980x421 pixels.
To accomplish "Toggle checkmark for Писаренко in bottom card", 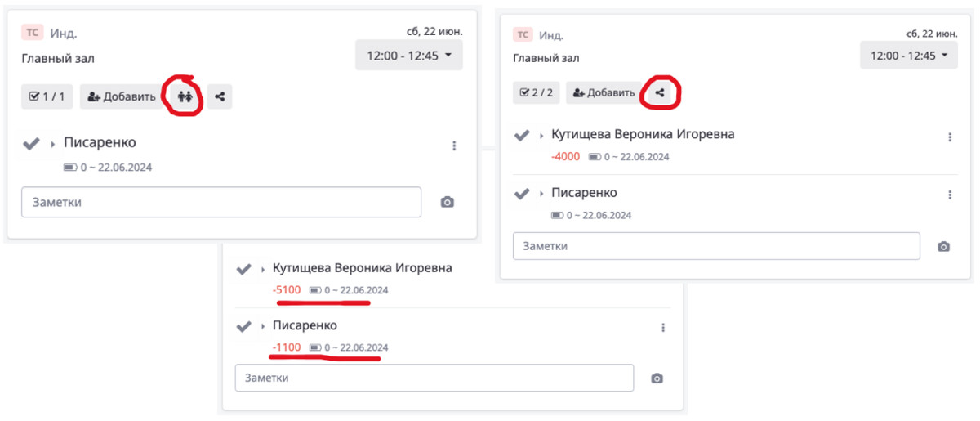I will pyautogui.click(x=243, y=326).
